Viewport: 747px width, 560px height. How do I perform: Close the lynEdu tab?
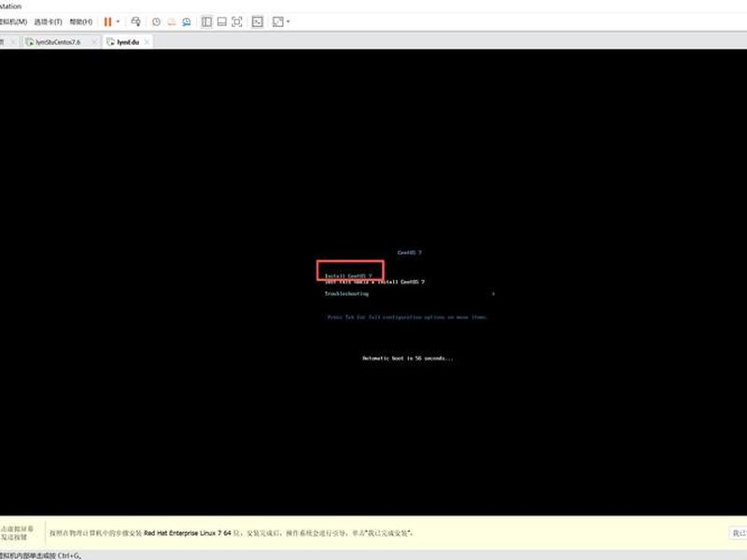[147, 42]
